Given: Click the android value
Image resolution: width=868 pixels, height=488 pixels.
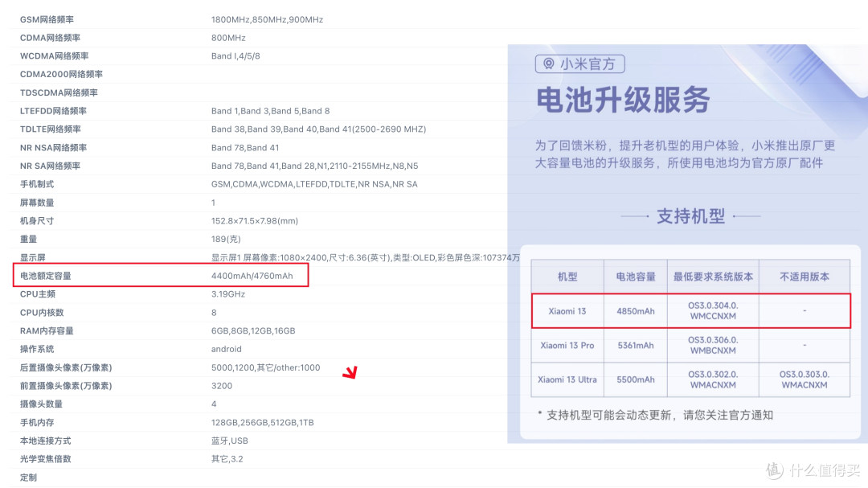Looking at the screenshot, I should click(226, 349).
